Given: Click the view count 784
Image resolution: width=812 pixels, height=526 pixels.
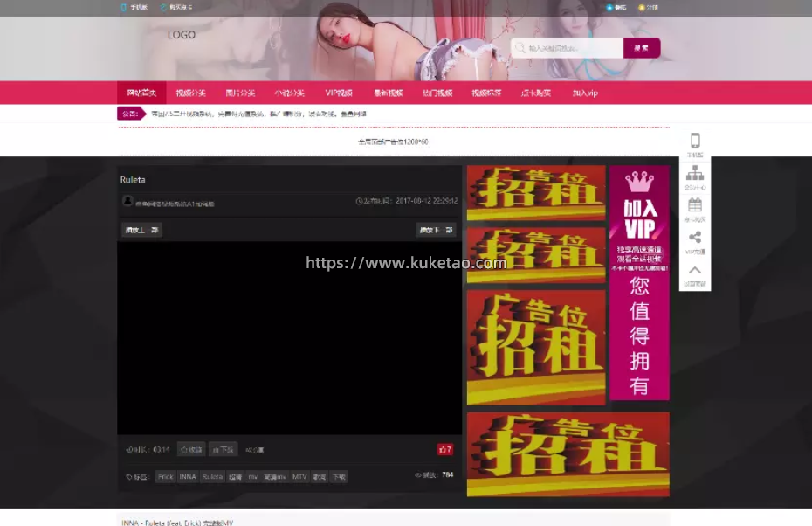Looking at the screenshot, I should (x=448, y=474).
